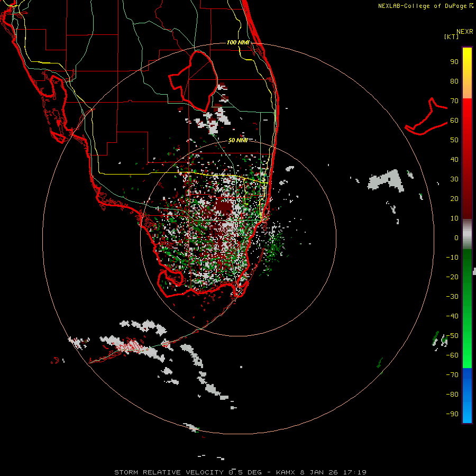Click the 80 value on the velocity scale
This screenshot has width=476, height=476.
tap(454, 81)
